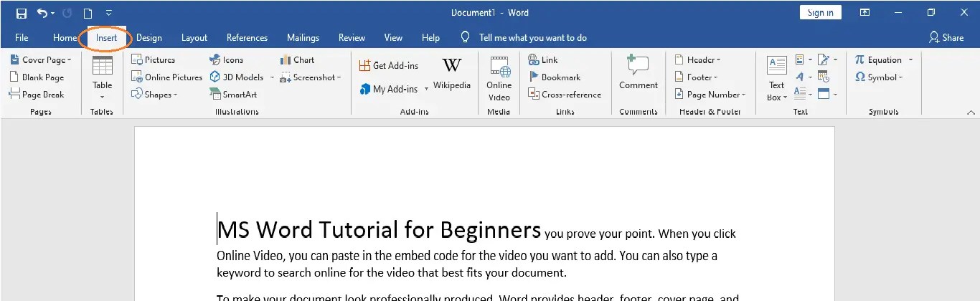Click the New Blank Document icon
The height and width of the screenshot is (301, 980).
[x=88, y=13]
